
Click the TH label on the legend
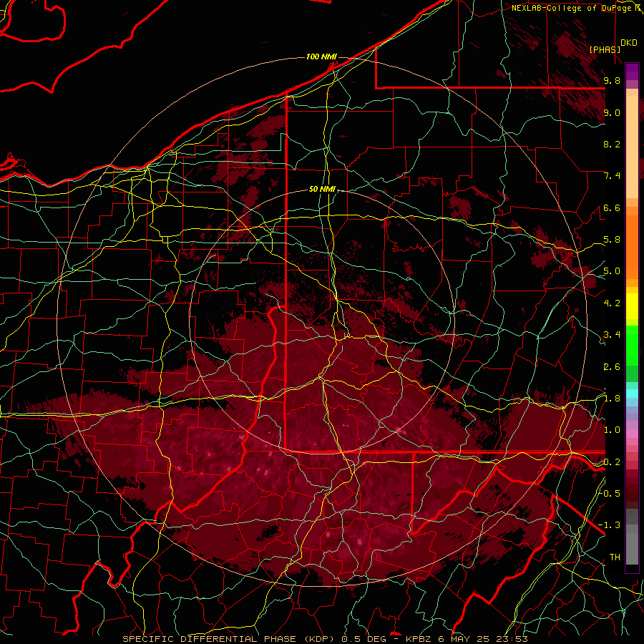point(615,557)
